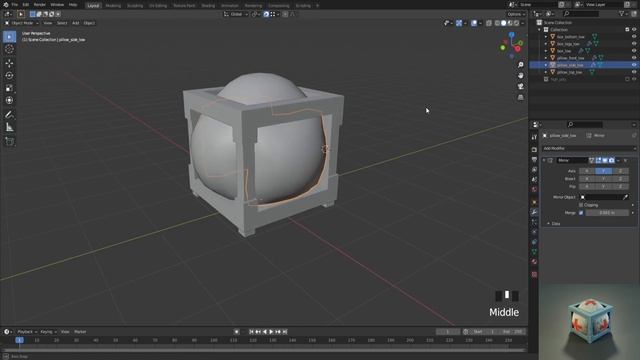This screenshot has width=640, height=360.
Task: Select the Rotate tool
Action: [x=9, y=76]
